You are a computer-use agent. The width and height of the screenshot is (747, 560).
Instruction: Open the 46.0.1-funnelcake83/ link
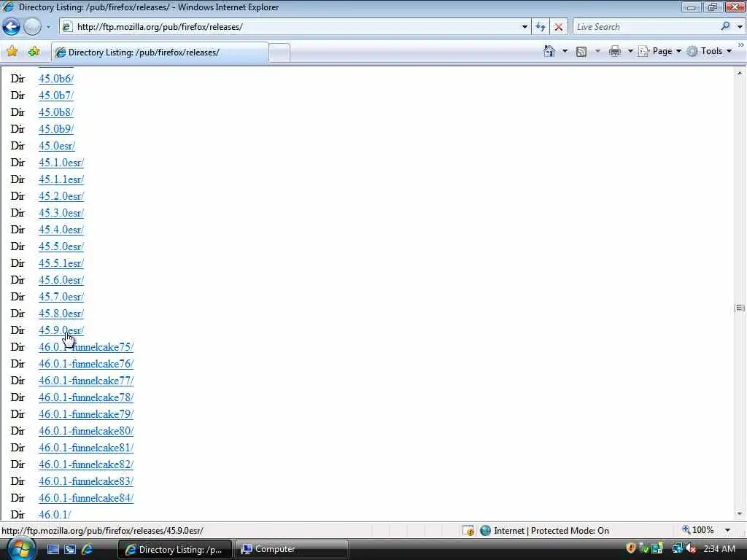point(86,481)
